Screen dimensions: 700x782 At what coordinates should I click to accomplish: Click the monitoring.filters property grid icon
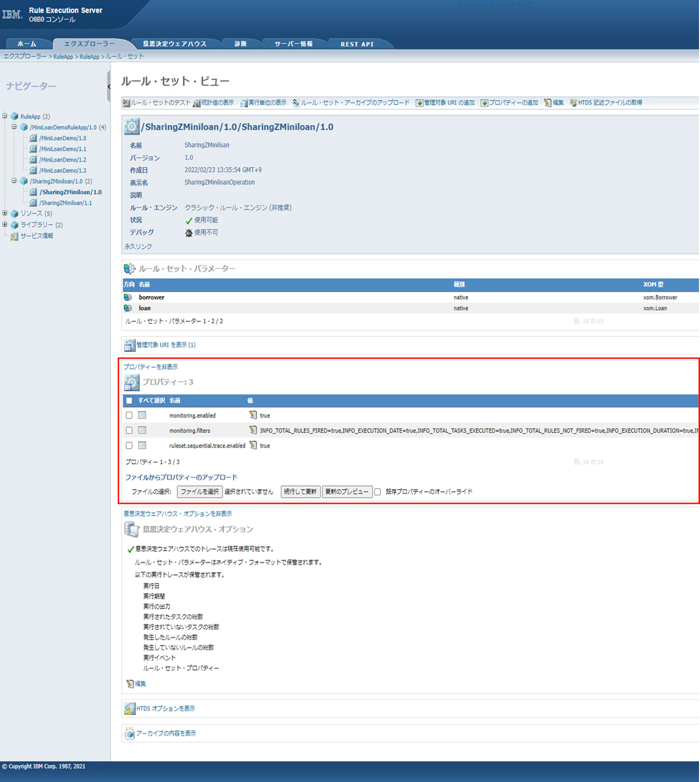[x=142, y=430]
